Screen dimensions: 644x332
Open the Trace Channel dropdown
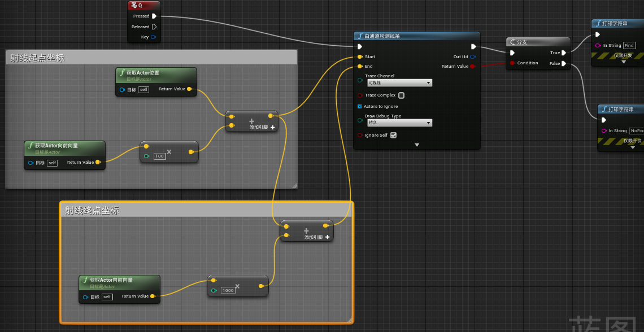pyautogui.click(x=399, y=83)
